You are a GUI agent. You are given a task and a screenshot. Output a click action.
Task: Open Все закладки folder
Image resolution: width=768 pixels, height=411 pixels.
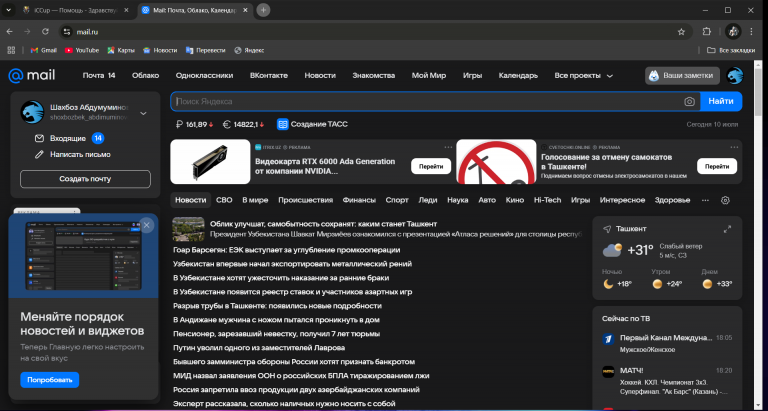coord(732,50)
